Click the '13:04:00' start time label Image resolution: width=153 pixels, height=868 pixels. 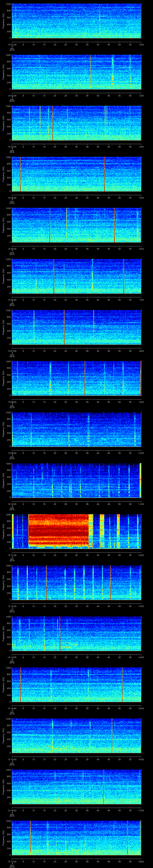tap(12, 198)
